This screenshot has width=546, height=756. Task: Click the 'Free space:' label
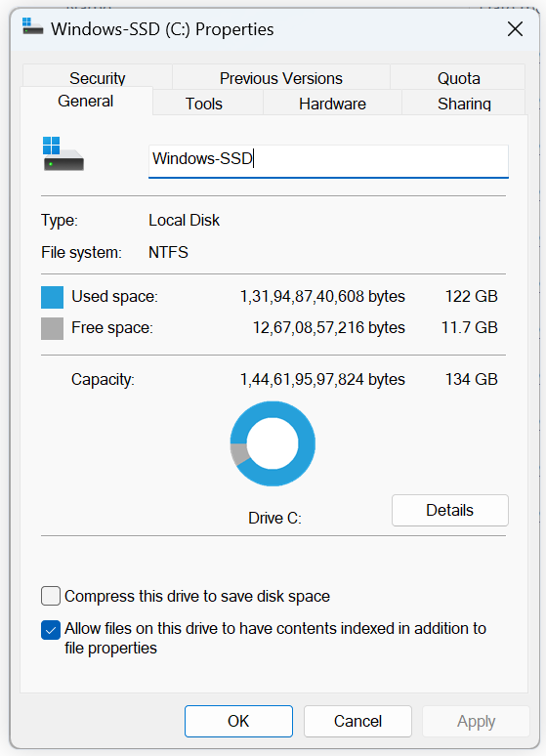[x=112, y=327]
